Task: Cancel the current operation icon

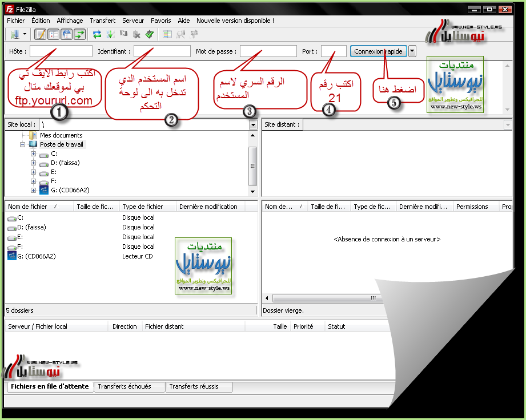Action: (123, 34)
